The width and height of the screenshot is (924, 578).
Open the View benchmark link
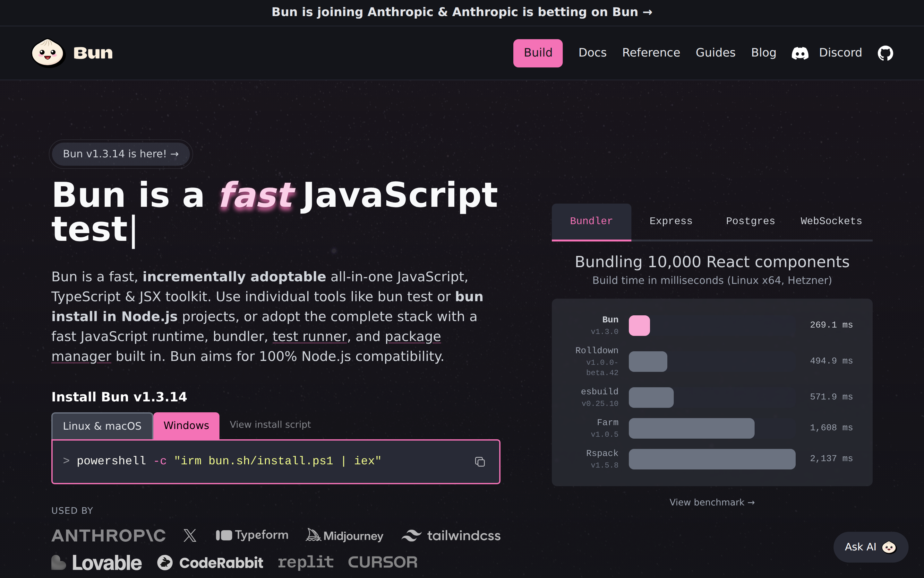point(712,502)
